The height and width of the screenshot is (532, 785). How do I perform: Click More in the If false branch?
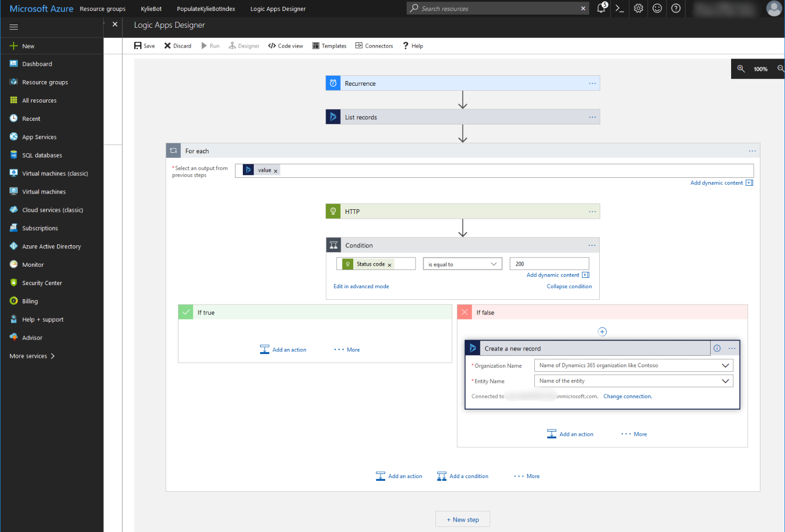634,434
